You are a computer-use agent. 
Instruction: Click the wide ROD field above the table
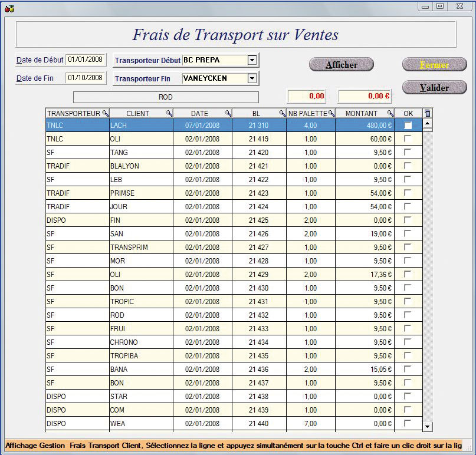[166, 97]
